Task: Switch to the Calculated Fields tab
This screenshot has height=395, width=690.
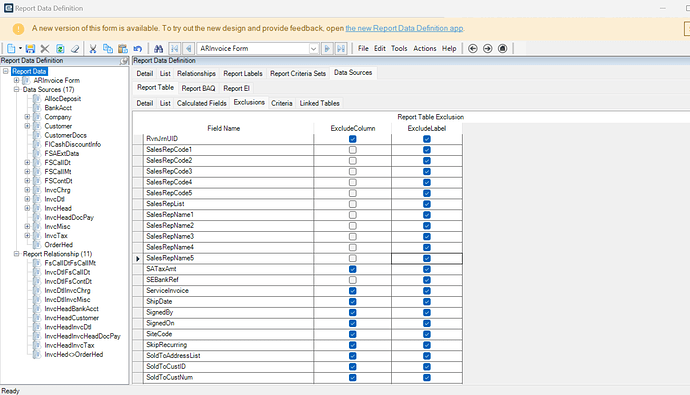Action: point(202,103)
